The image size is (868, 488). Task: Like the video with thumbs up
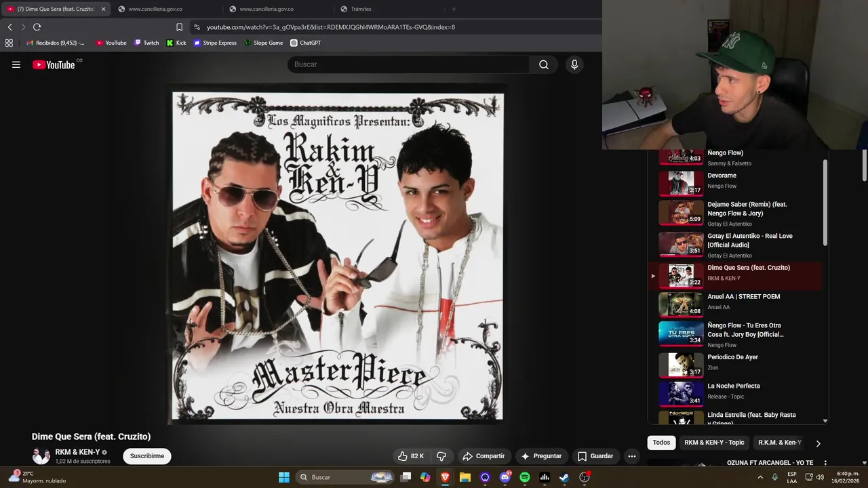point(412,456)
